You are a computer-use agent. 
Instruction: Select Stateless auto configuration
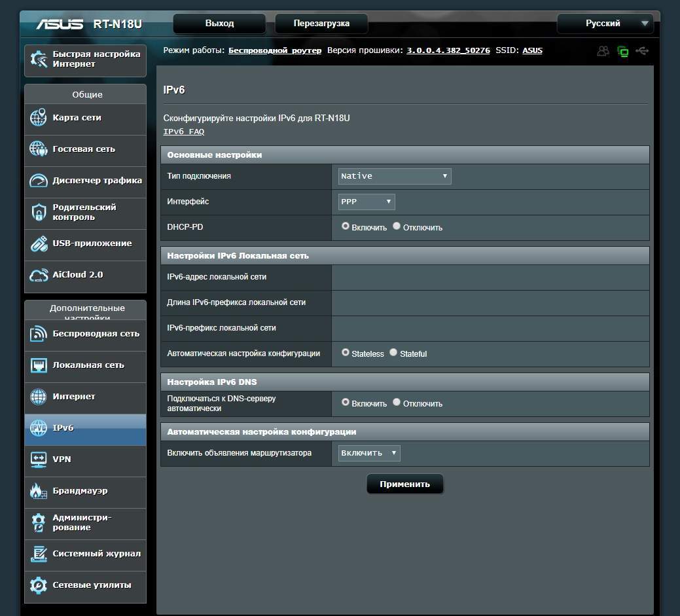pyautogui.click(x=346, y=352)
